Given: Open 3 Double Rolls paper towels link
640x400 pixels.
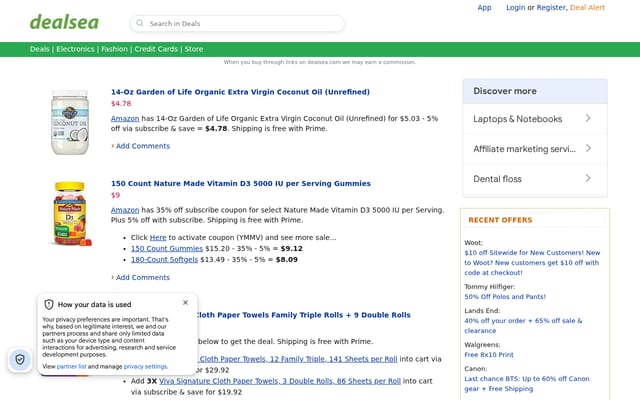Looking at the screenshot, I should [x=280, y=381].
